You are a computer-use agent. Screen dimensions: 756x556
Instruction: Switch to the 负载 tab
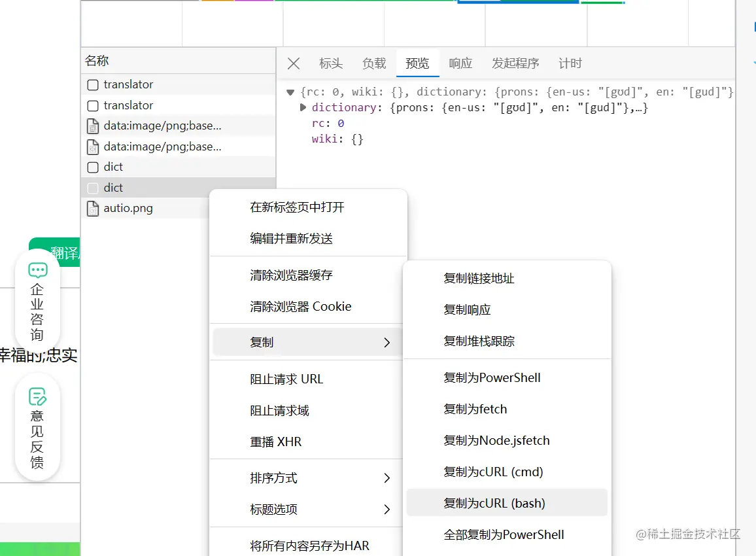[x=374, y=63]
